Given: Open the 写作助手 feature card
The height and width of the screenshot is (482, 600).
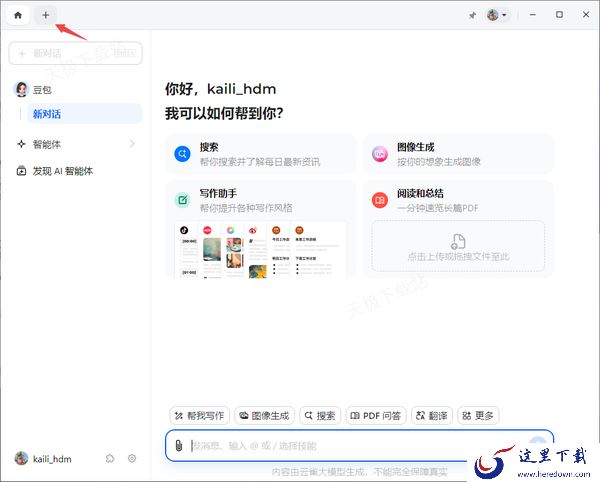Looking at the screenshot, I should click(x=262, y=200).
